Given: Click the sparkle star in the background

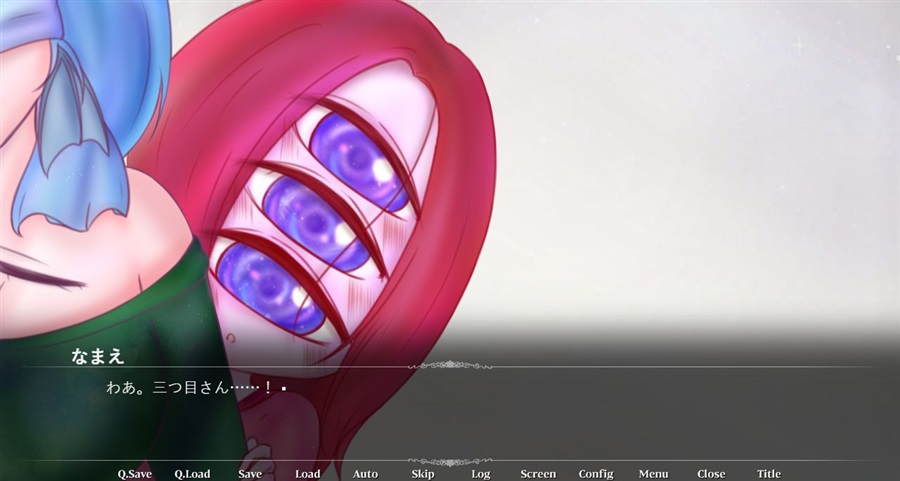Looking at the screenshot, I should (x=797, y=45).
